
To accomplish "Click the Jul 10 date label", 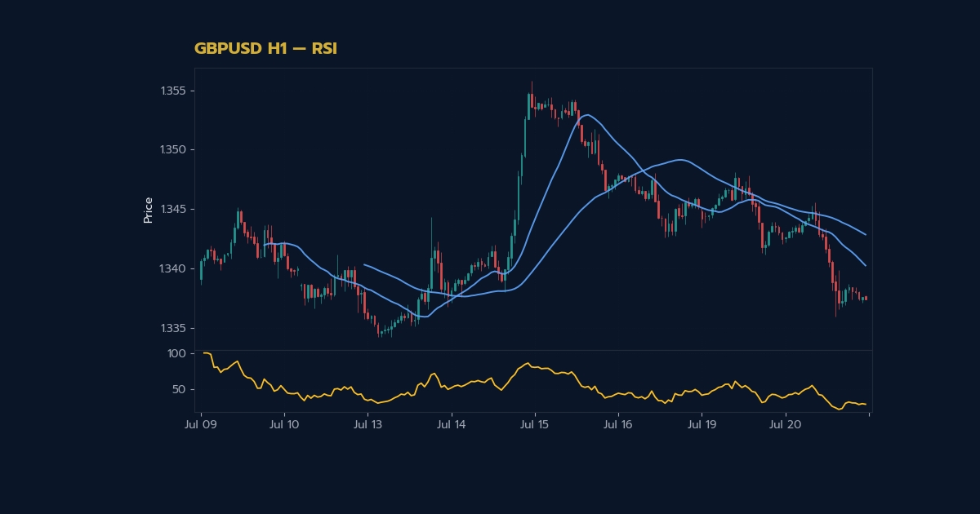I will pos(284,425).
